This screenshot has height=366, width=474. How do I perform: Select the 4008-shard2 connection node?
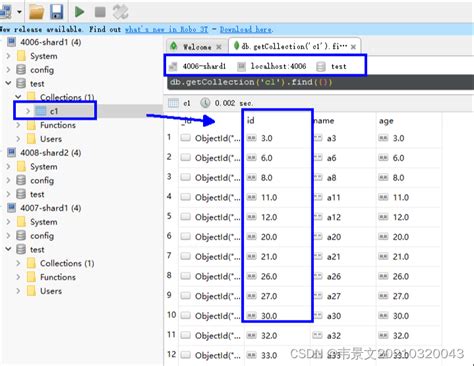pyautogui.click(x=50, y=153)
